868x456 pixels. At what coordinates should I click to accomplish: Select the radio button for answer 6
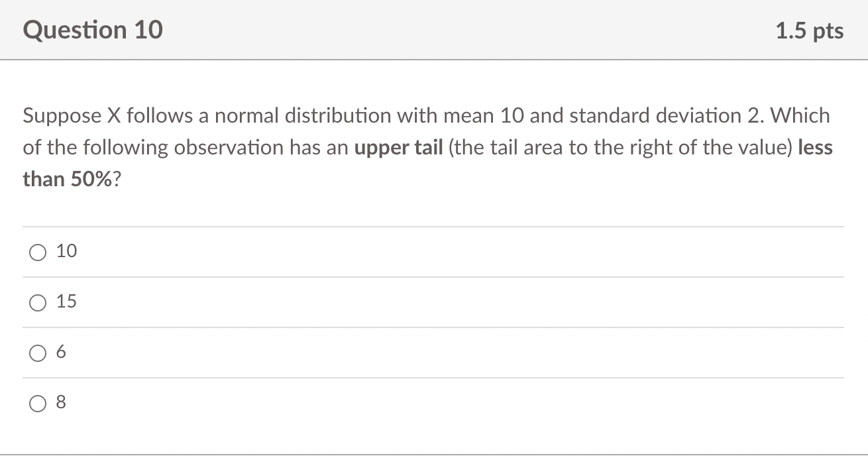[x=38, y=353]
